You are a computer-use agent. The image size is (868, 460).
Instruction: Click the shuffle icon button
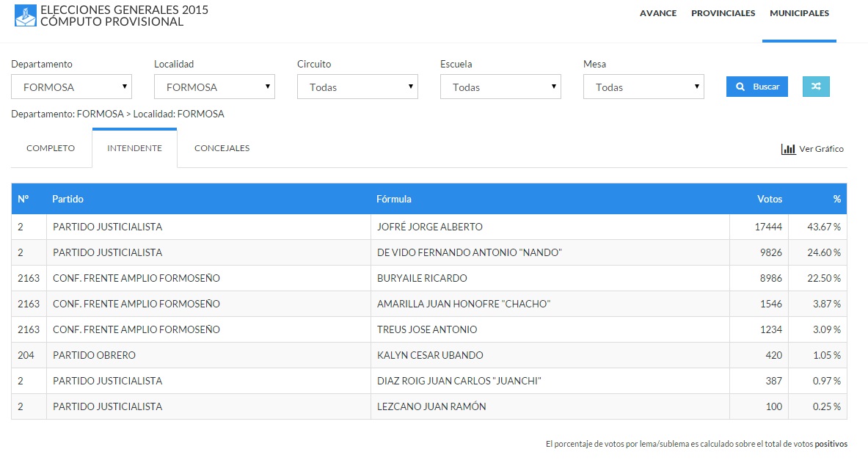pos(816,87)
